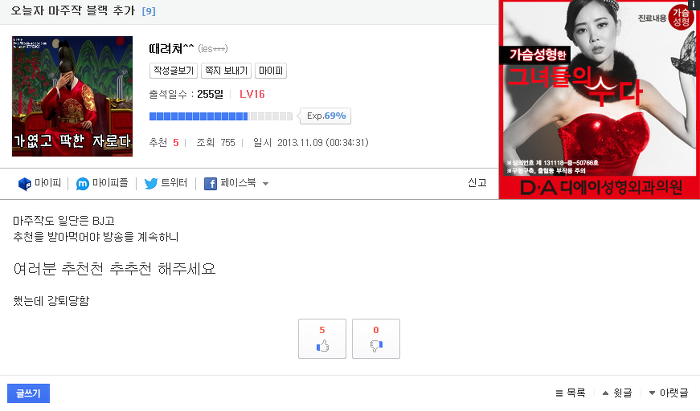Click the blue Mypi cube icon
The image size is (700, 411).
pyautogui.click(x=25, y=183)
